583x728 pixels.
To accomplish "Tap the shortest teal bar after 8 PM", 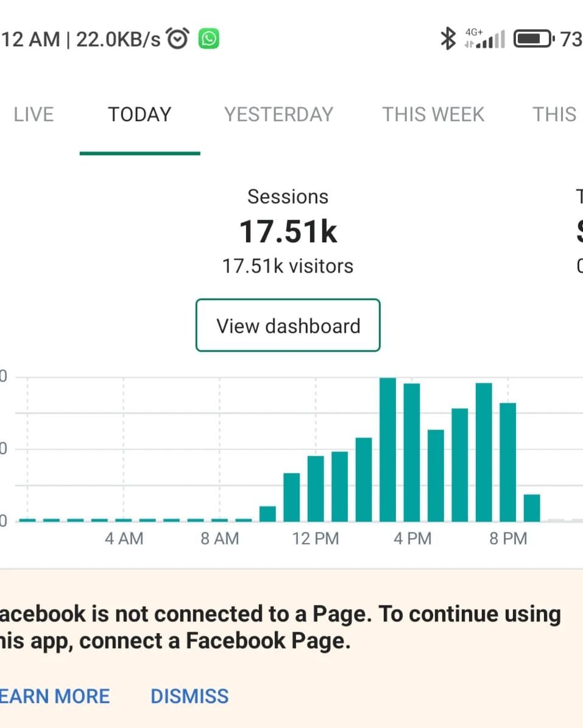I will click(532, 508).
